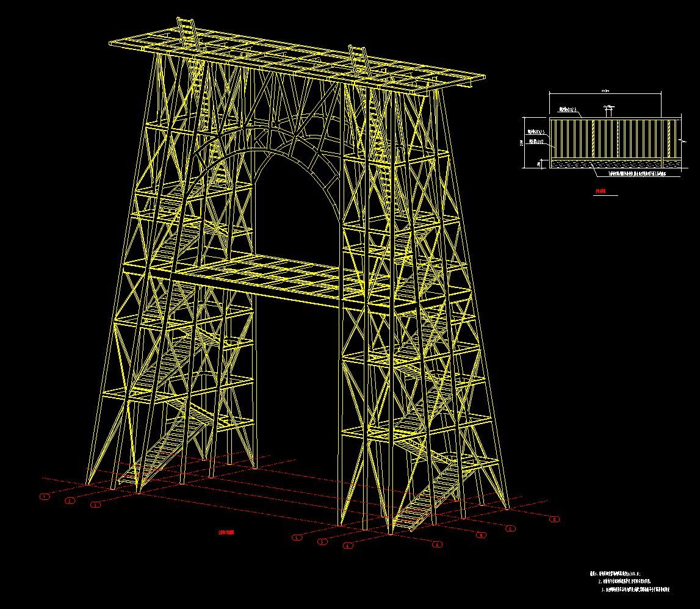Select grid axis bubble D

coord(555,519)
